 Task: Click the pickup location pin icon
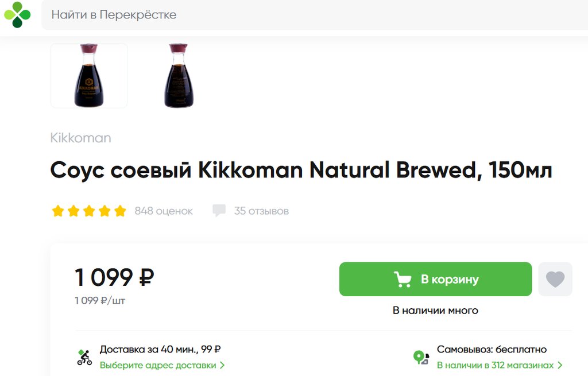pyautogui.click(x=421, y=358)
